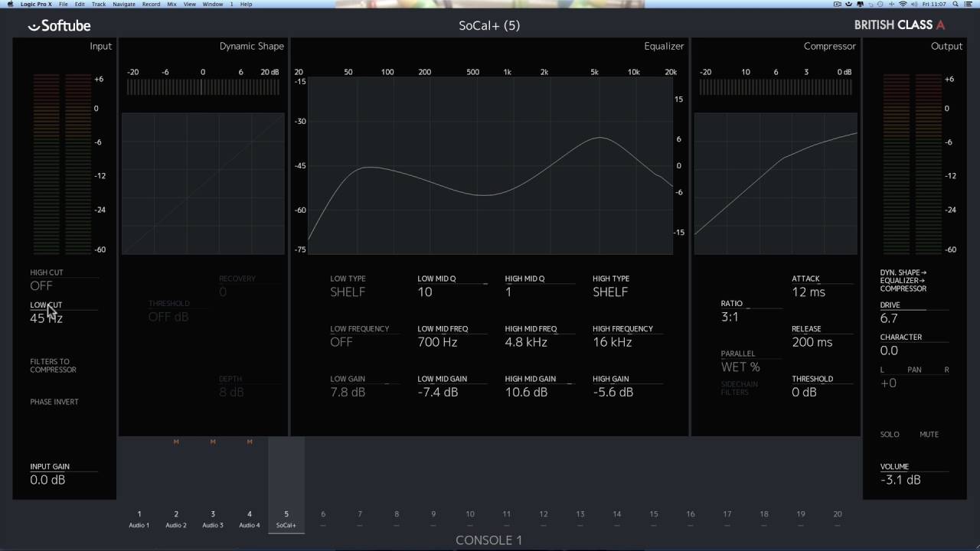Click the Release 200 ms value
980x551 pixels.
(812, 342)
